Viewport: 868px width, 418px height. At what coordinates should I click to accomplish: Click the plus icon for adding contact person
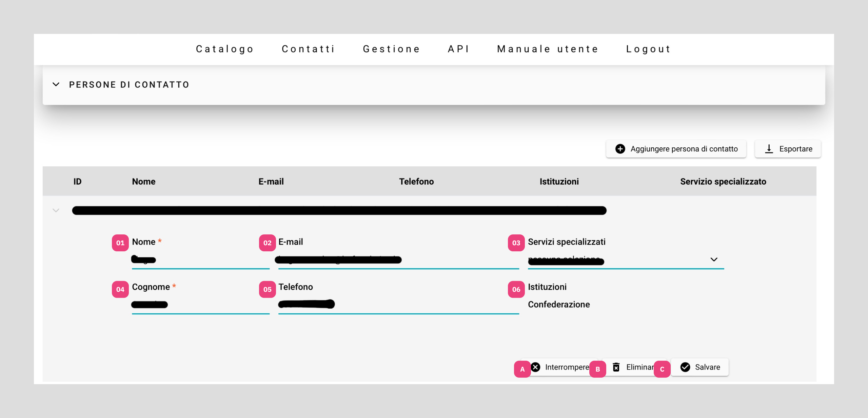[620, 149]
